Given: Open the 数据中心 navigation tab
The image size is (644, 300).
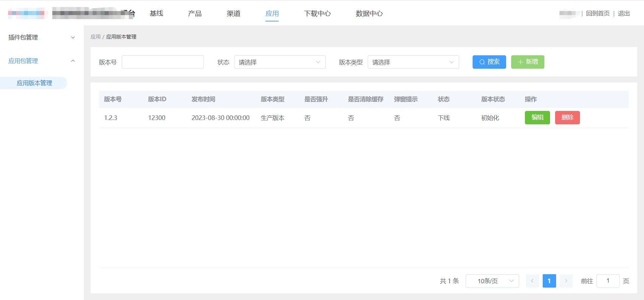Looking at the screenshot, I should tap(369, 13).
